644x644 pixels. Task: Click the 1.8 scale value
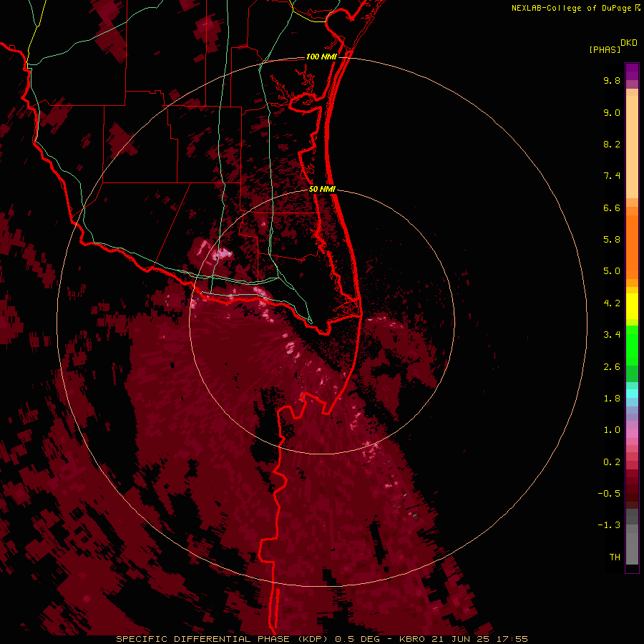tap(612, 399)
